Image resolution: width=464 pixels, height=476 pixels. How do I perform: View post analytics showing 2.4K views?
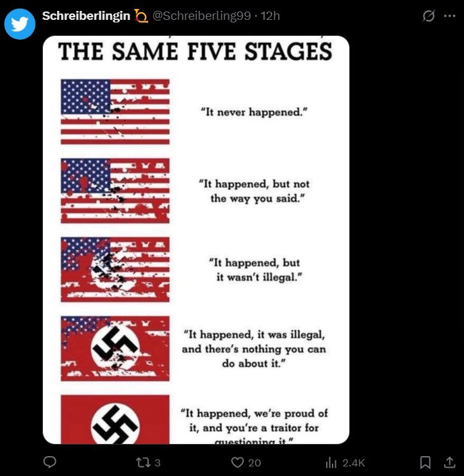tap(345, 463)
